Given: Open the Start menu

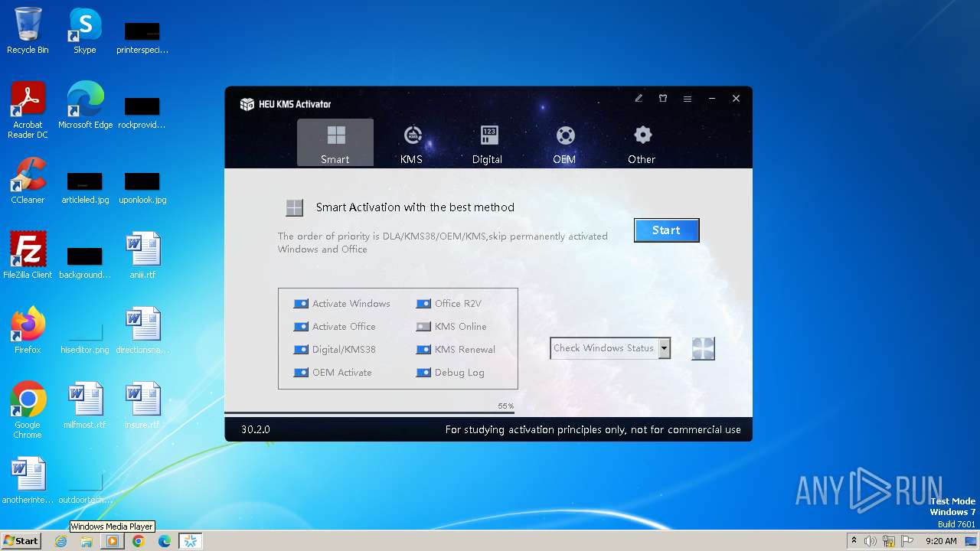Looking at the screenshot, I should pyautogui.click(x=21, y=541).
